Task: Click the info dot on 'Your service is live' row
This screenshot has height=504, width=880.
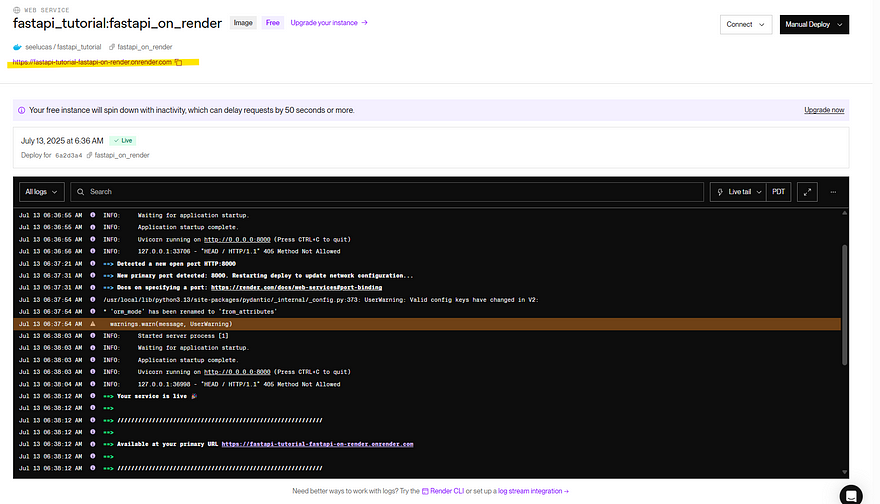Action: point(93,396)
